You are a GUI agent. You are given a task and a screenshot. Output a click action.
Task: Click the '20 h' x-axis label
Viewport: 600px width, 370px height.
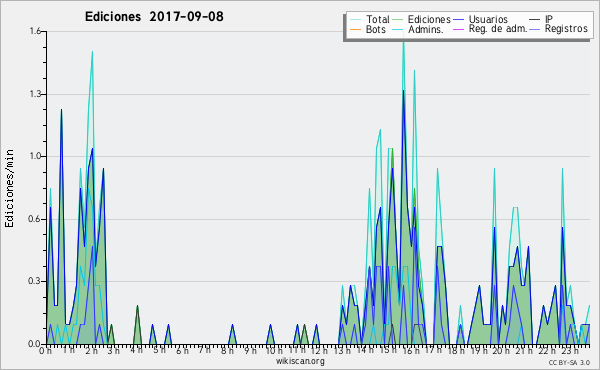pyautogui.click(x=500, y=350)
